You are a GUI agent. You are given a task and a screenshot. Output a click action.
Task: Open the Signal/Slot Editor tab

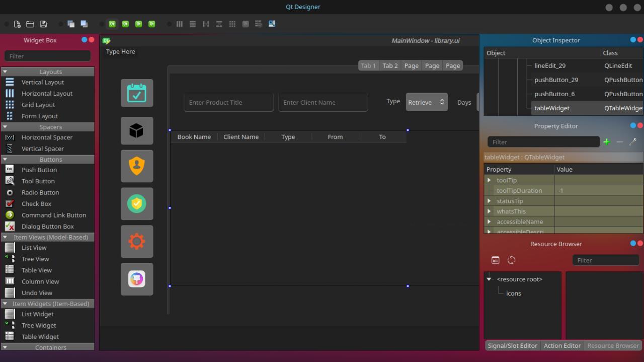click(512, 345)
